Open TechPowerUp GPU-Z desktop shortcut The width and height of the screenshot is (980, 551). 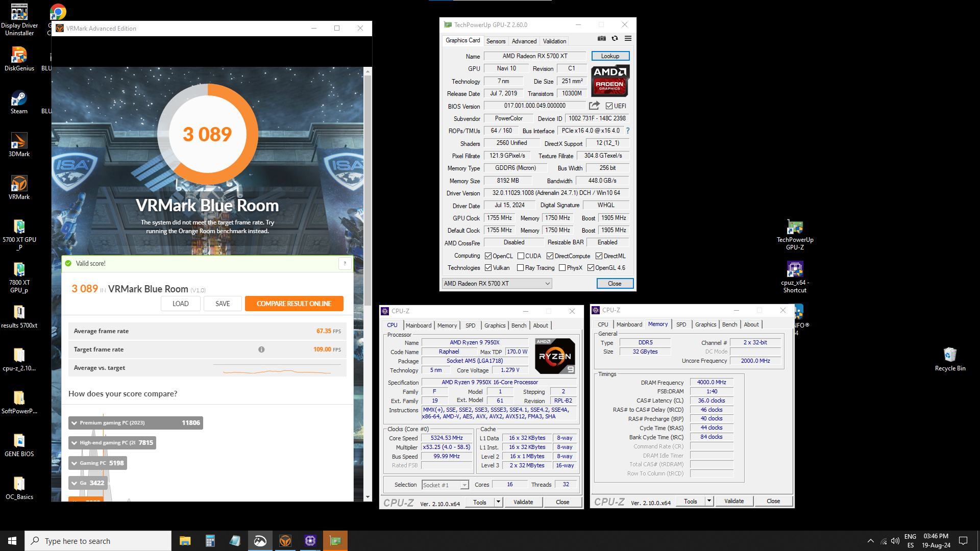click(795, 234)
